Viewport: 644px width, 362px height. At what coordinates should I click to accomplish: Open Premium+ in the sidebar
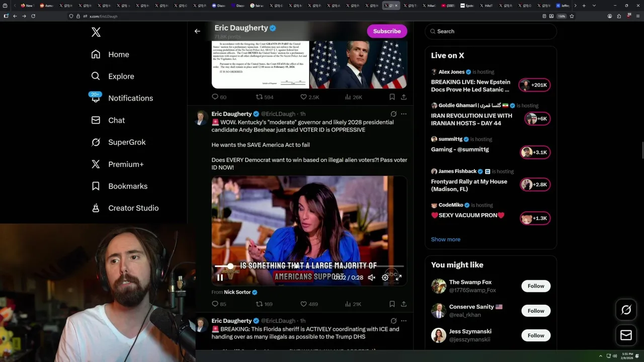pyautogui.click(x=118, y=164)
